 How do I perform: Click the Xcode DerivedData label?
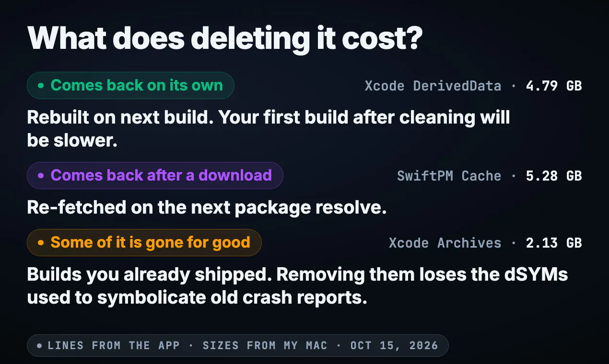(x=433, y=86)
